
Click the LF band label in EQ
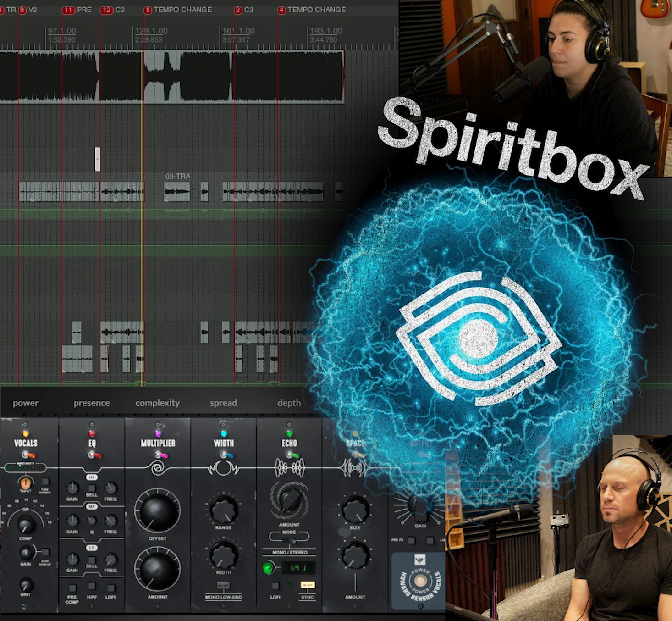point(92,548)
